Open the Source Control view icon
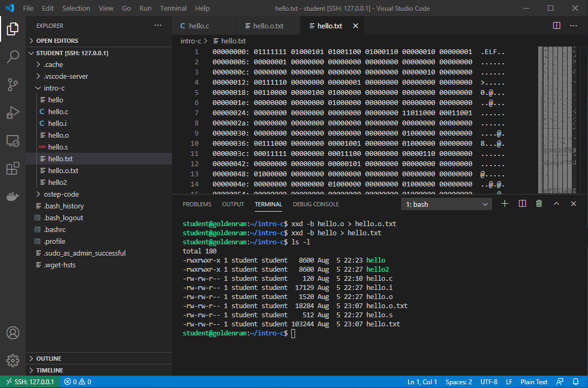This screenshot has width=588, height=388. coord(13,85)
